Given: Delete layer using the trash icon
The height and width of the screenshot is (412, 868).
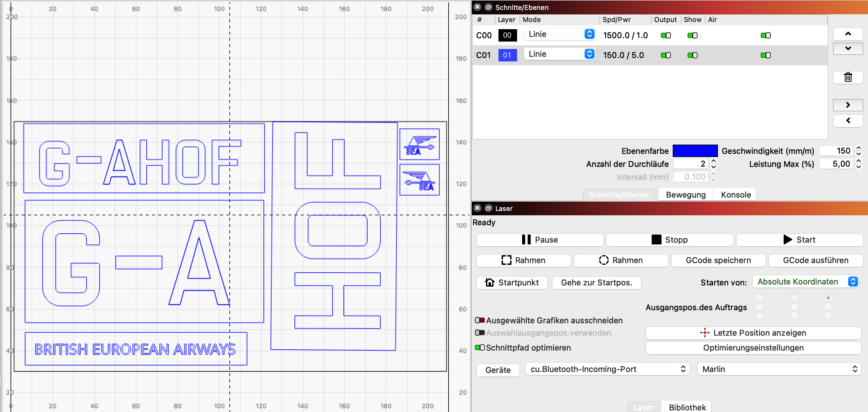Looking at the screenshot, I should (x=848, y=77).
